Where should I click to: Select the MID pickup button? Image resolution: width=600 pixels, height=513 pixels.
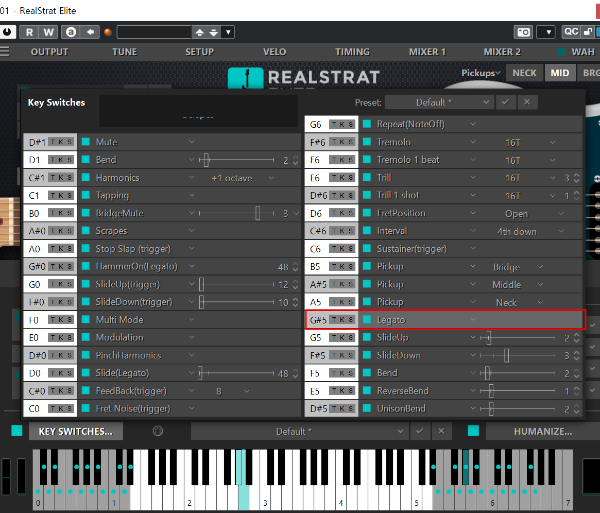pos(560,73)
